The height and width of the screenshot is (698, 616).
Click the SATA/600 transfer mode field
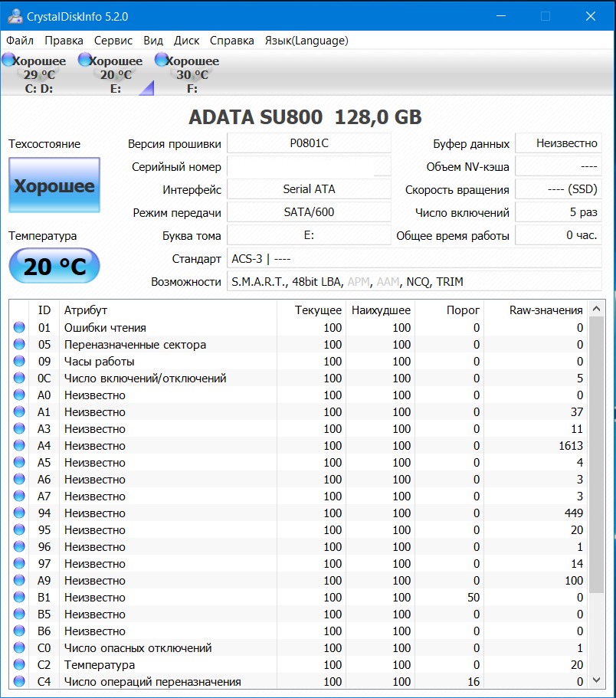(x=309, y=212)
